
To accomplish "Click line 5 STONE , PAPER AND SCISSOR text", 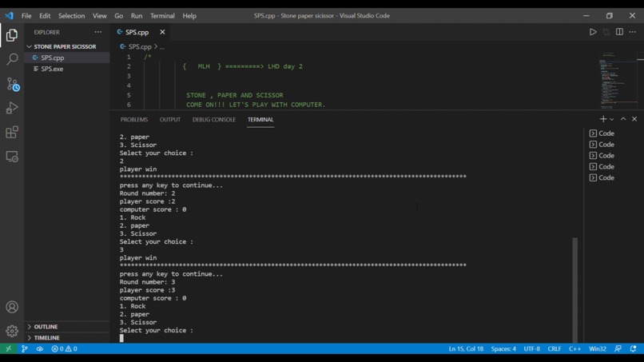I will [x=235, y=95].
